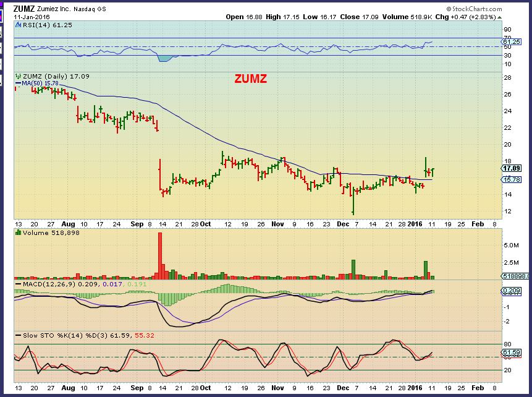Screen dimensions: 532x397
Task: Click the Slow STO legend line marker
Action: pyautogui.click(x=18, y=336)
